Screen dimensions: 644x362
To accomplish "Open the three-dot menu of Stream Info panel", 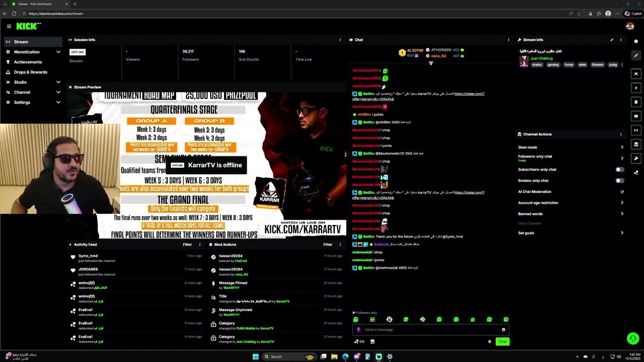I will 621,40.
